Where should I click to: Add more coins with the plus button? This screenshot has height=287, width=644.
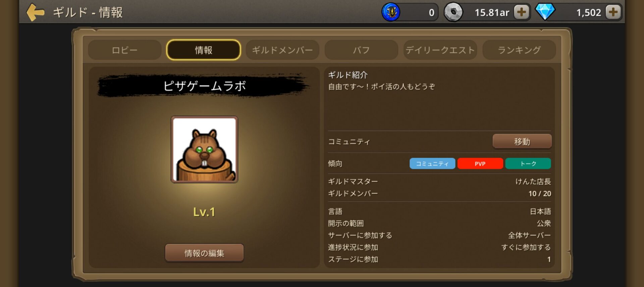pyautogui.click(x=521, y=12)
